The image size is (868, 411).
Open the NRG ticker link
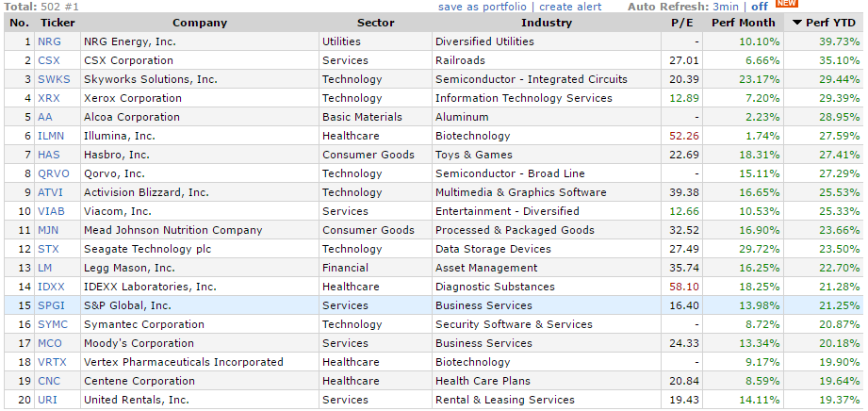pos(48,41)
